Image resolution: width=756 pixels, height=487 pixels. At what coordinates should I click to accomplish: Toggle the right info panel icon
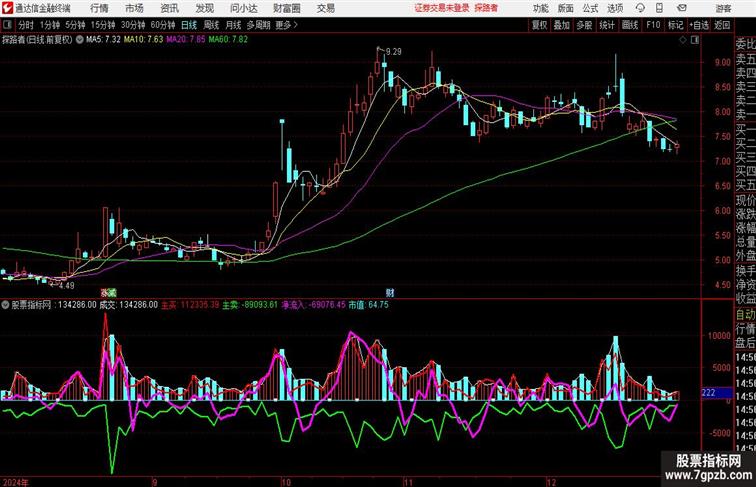[695, 40]
